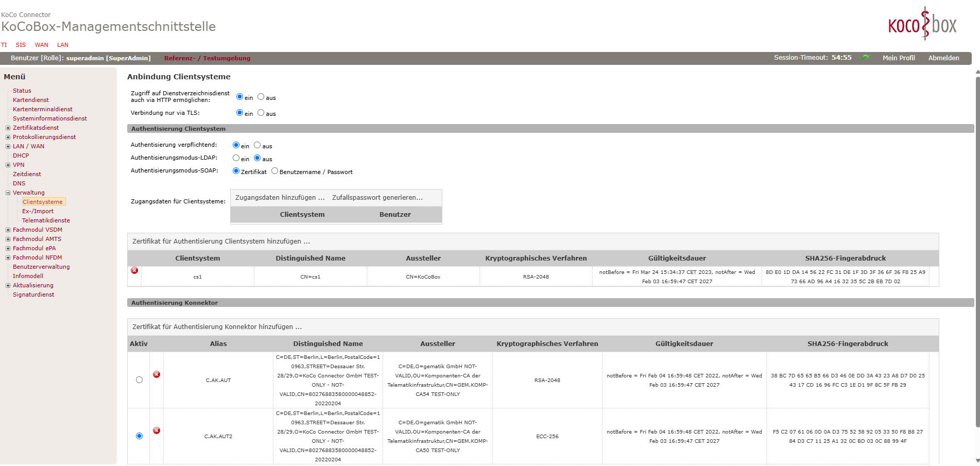Click the Clientsystem column header of Zugangsdaten
This screenshot has width=980, height=466.
(302, 215)
